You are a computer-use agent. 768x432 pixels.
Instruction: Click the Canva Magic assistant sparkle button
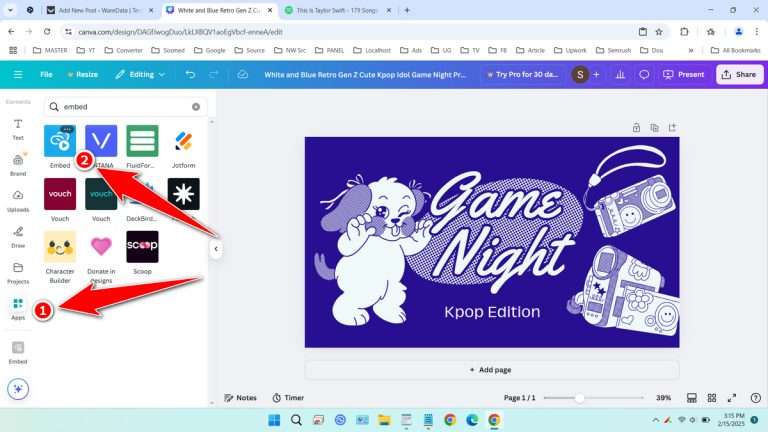point(18,389)
